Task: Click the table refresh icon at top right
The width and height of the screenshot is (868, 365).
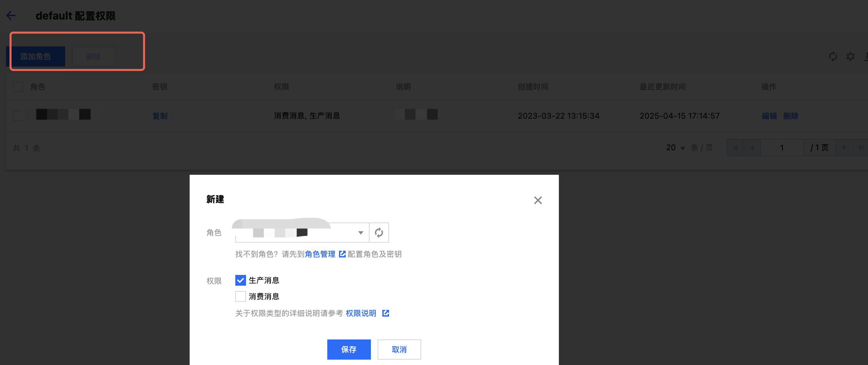Action: point(833,56)
